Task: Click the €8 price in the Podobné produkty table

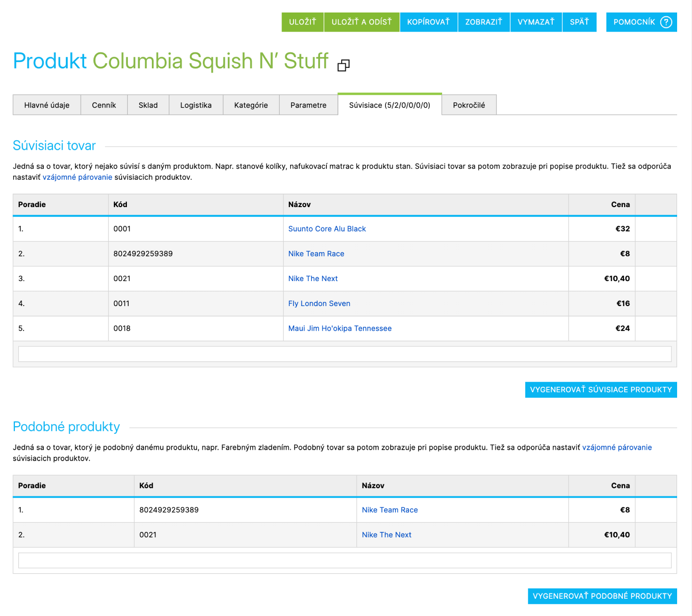Action: pyautogui.click(x=625, y=510)
